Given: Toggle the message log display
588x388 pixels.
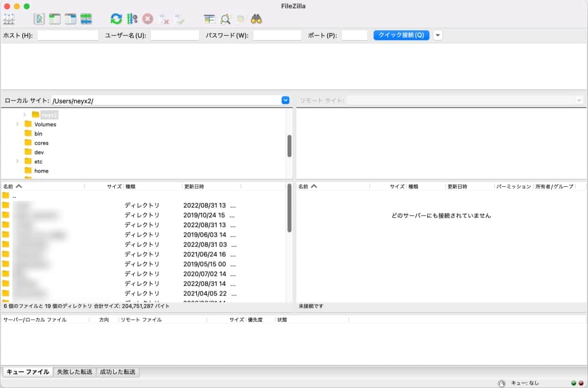Looking at the screenshot, I should (x=39, y=19).
